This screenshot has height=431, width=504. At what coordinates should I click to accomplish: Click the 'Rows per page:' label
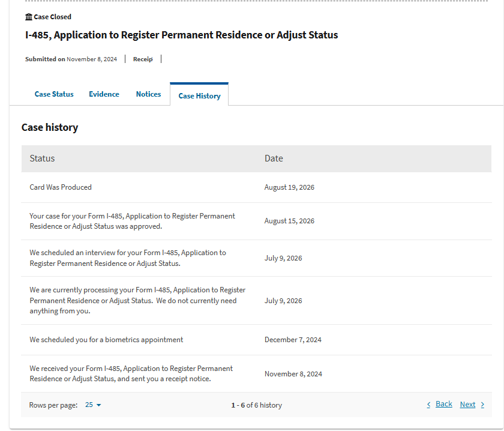pos(53,405)
